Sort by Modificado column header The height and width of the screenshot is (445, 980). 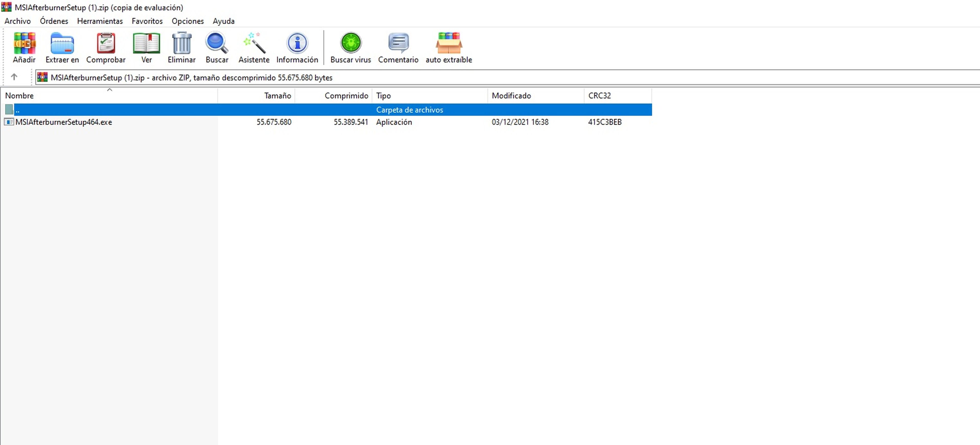[x=511, y=95]
